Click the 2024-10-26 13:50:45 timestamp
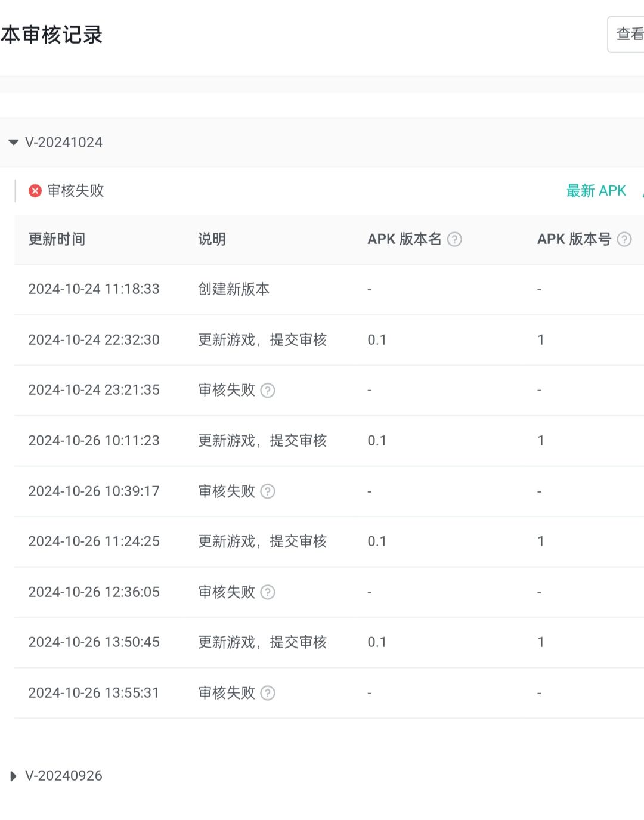Image resolution: width=644 pixels, height=820 pixels. tap(94, 642)
